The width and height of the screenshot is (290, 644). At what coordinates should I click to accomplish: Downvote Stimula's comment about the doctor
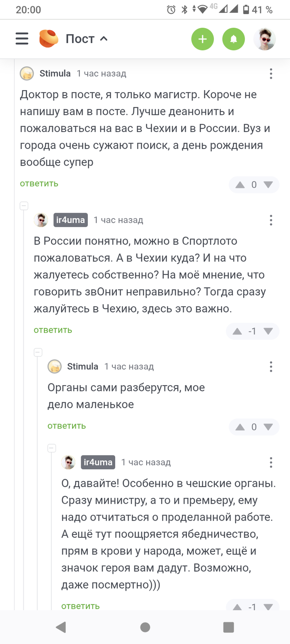click(268, 185)
